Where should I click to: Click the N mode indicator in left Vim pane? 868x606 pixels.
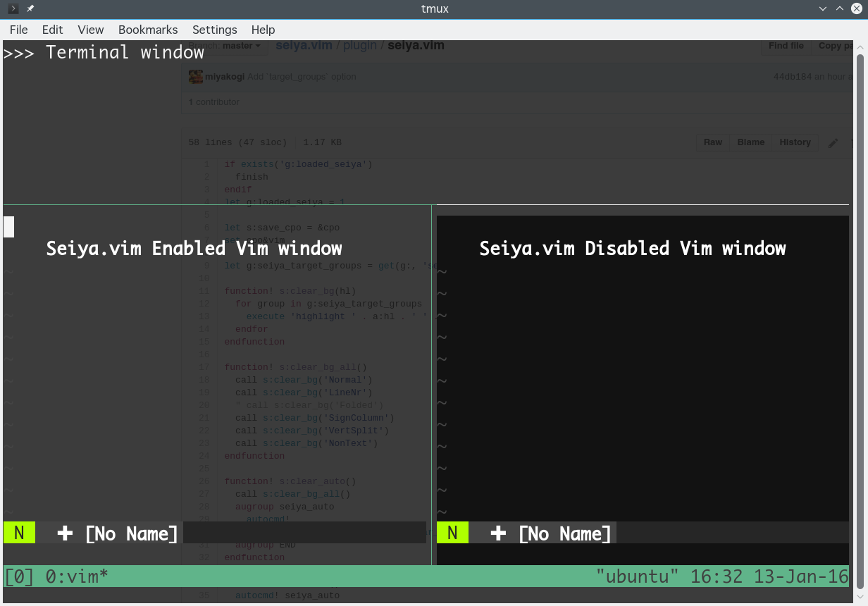pyautogui.click(x=19, y=533)
